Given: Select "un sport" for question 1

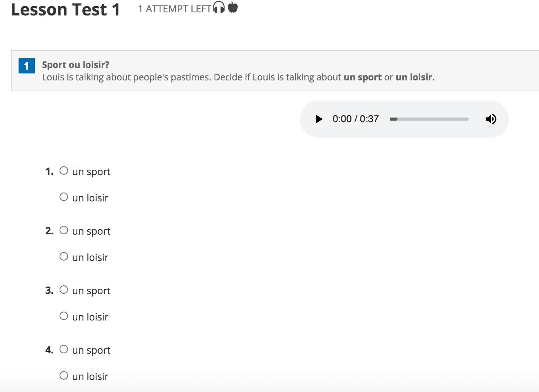Looking at the screenshot, I should (64, 171).
